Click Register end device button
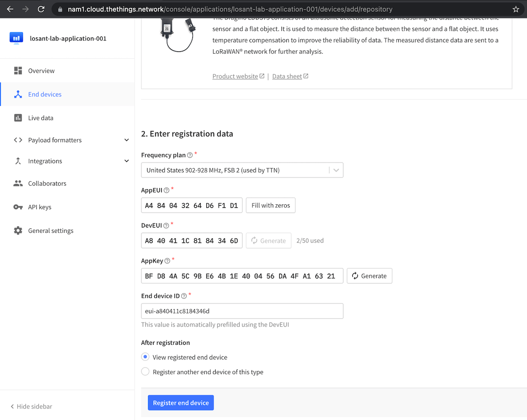 [181, 403]
